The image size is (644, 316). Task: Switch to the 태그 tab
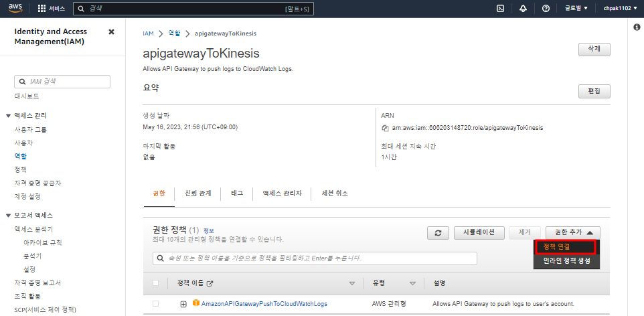(237, 193)
